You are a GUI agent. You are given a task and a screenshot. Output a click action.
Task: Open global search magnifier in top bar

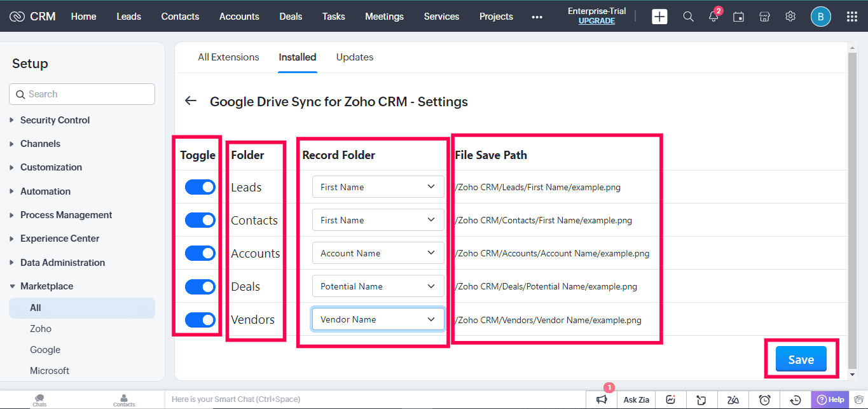point(688,17)
